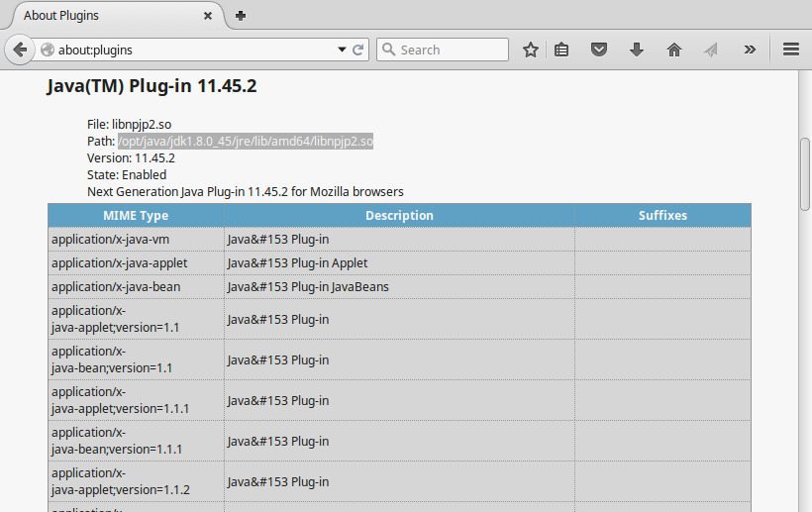
Task: Show bookmarks list icon
Action: tap(561, 50)
